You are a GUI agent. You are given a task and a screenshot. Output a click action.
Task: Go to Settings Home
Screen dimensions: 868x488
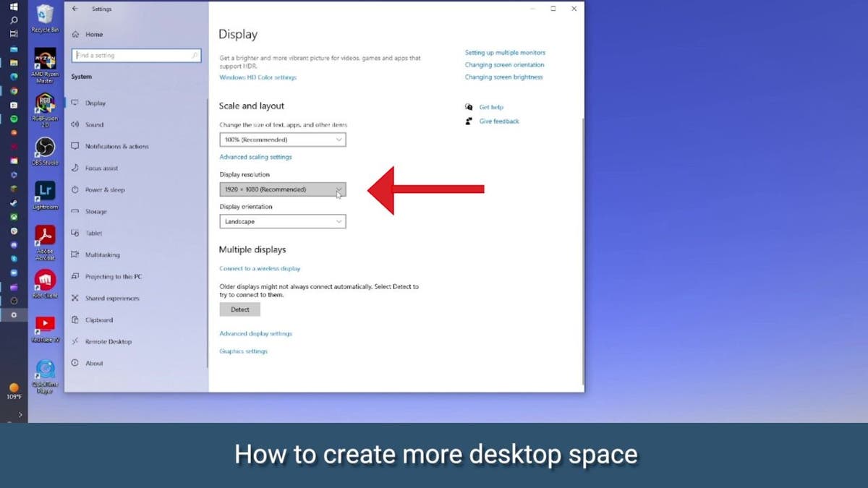point(88,34)
